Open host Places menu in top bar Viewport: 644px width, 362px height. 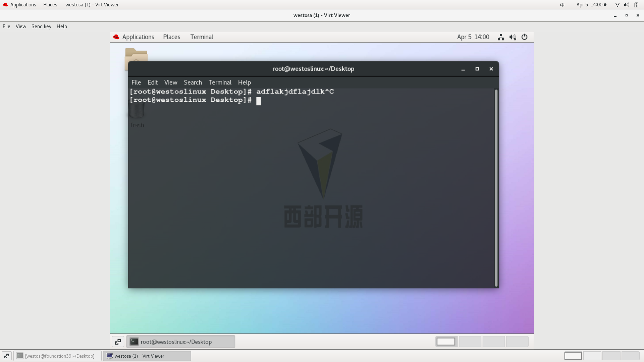coord(50,5)
